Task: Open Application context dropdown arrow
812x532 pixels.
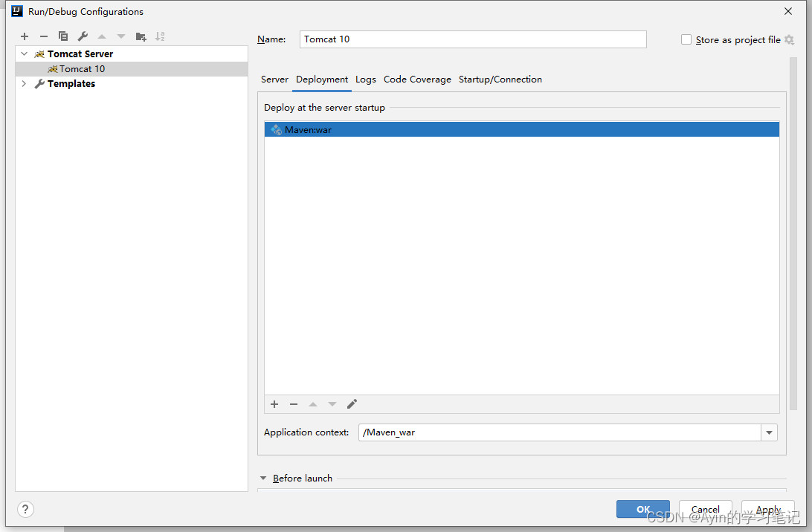Action: (x=769, y=432)
